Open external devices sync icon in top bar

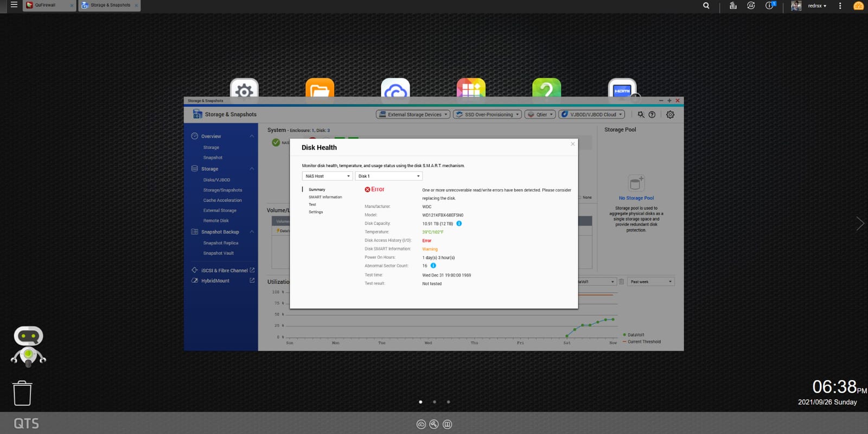tap(751, 5)
